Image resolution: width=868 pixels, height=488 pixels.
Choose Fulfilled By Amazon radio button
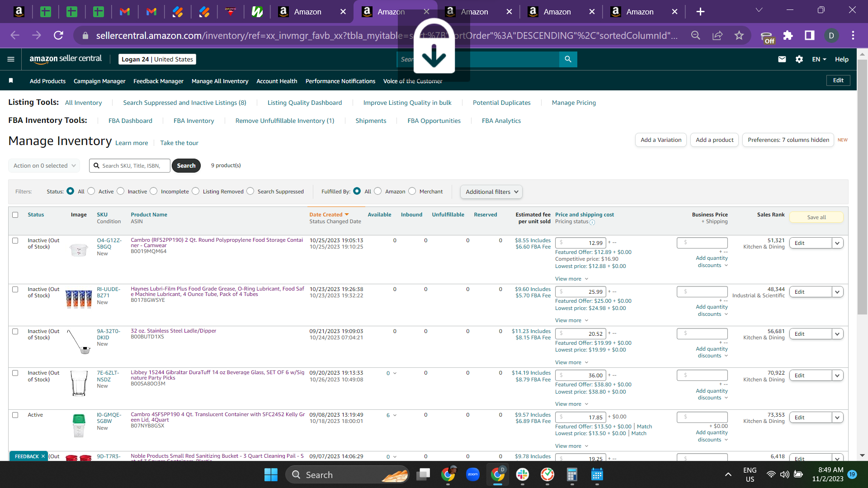pos(378,191)
